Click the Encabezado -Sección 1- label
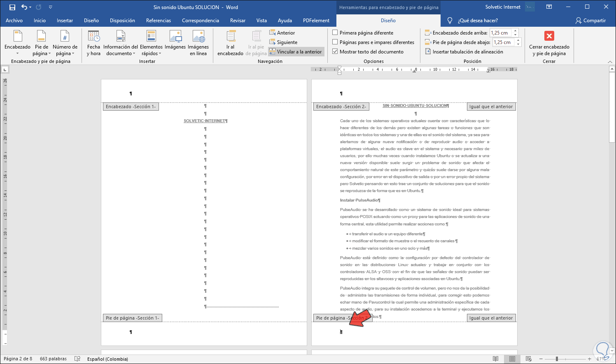This screenshot has width=616, height=364. (x=131, y=107)
